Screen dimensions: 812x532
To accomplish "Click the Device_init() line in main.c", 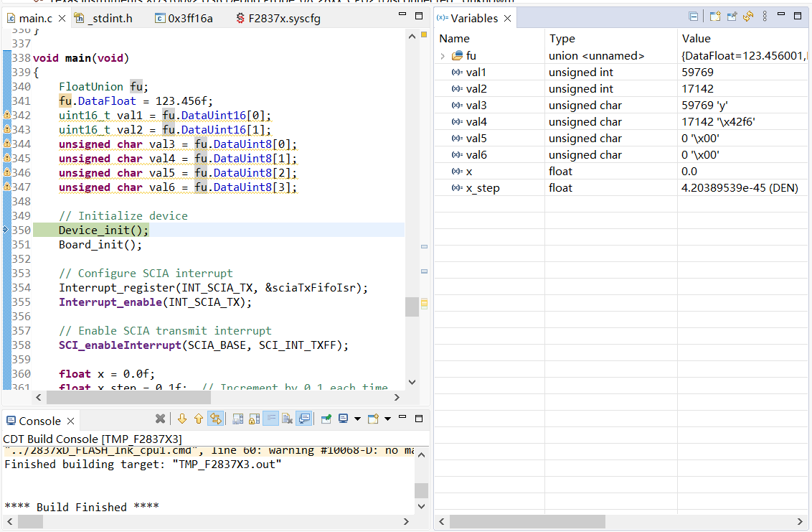I will coord(104,230).
